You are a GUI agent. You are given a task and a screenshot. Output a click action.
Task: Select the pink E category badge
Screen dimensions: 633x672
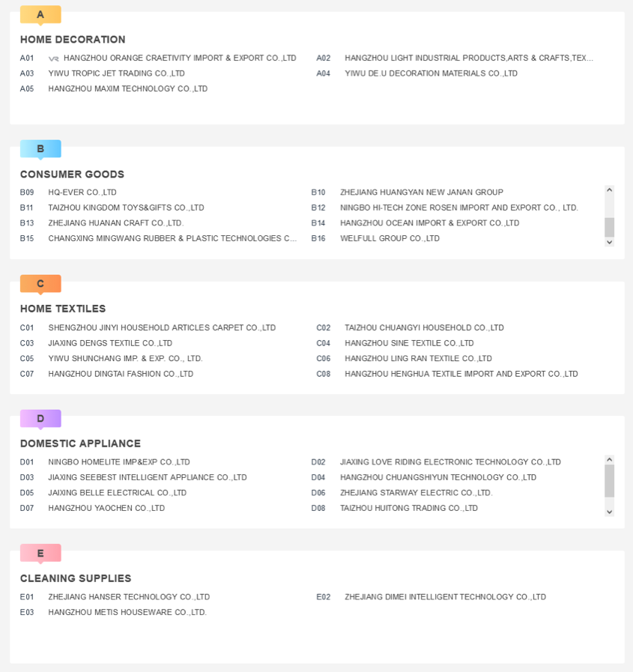tap(40, 554)
